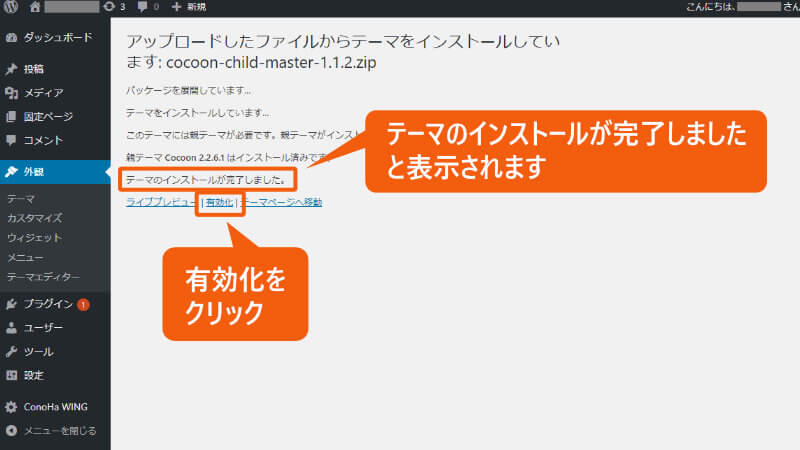The width and height of the screenshot is (800, 450).
Task: Click テーマページへ移動 link
Action: click(x=281, y=202)
